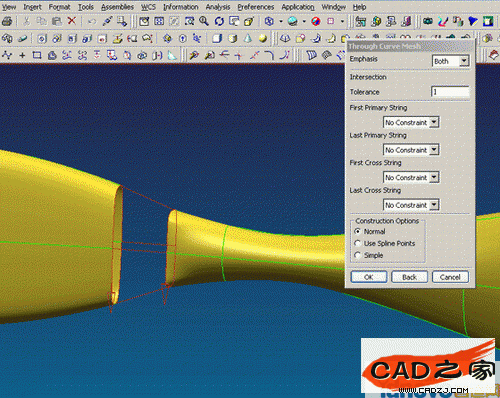
Task: Click the Point plus-sign tool
Action: tap(22, 55)
